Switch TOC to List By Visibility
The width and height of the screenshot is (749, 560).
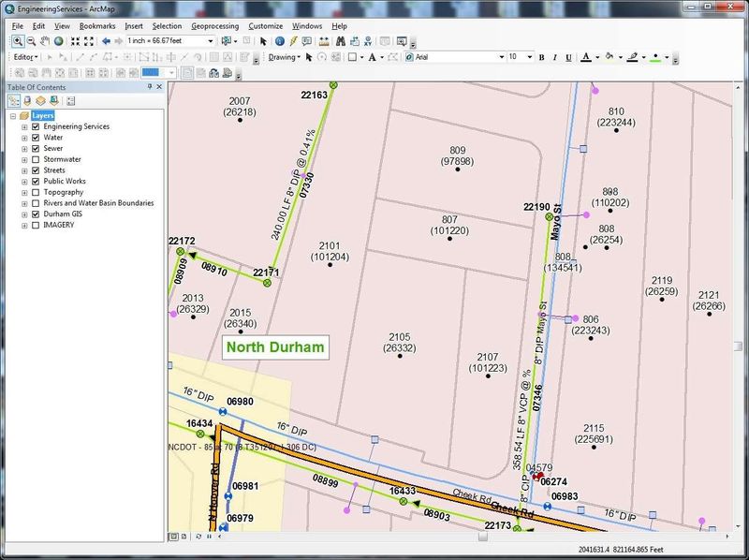tap(40, 101)
